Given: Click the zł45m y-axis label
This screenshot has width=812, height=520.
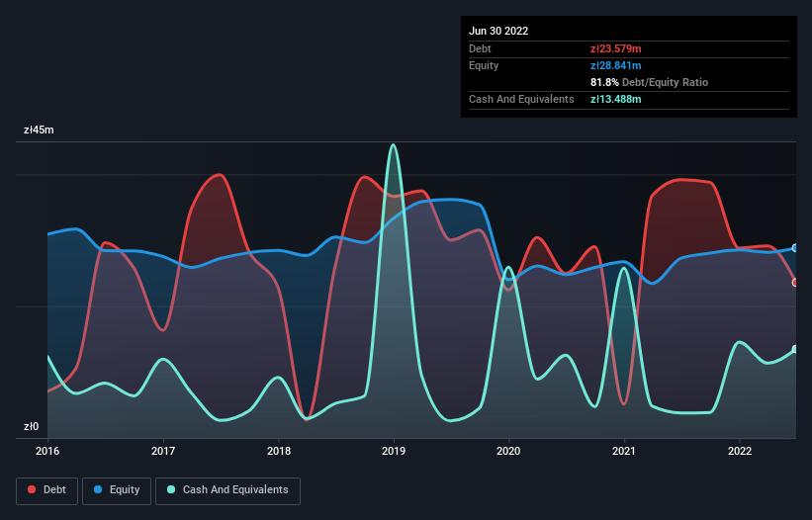Looking at the screenshot, I should point(39,130).
